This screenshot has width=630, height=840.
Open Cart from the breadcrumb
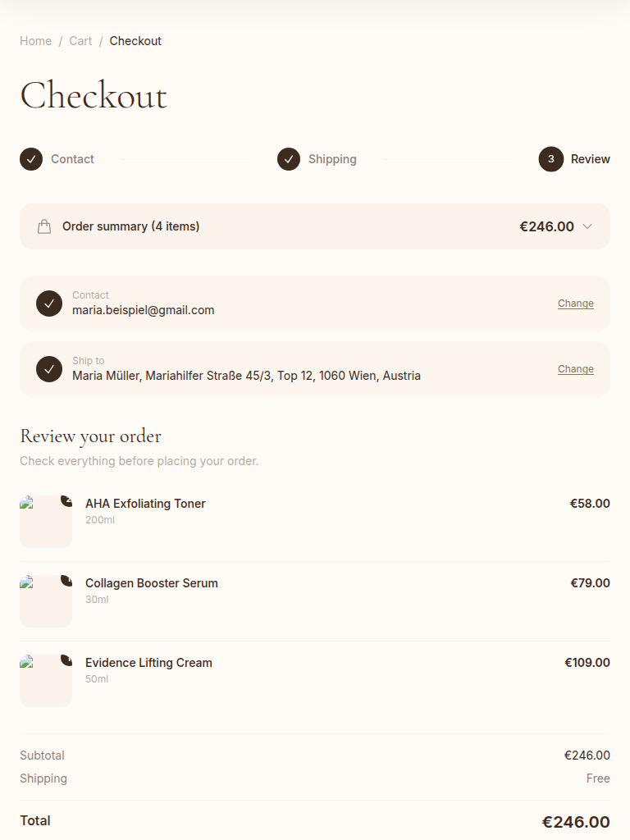(x=80, y=41)
